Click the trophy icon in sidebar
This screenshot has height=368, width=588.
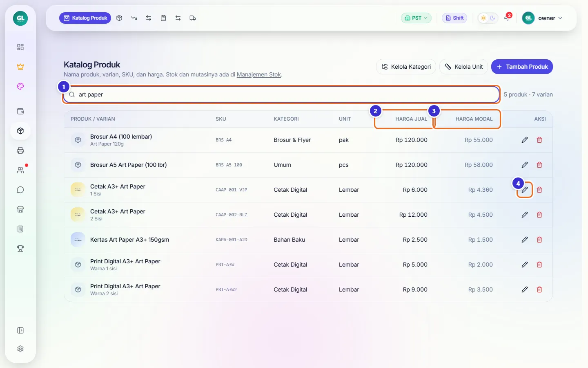[x=20, y=249]
